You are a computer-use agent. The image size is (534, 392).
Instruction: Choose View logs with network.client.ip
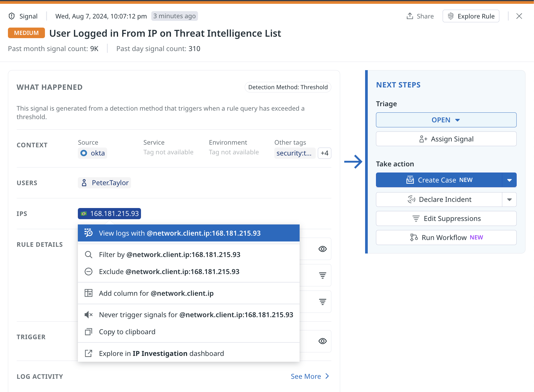pyautogui.click(x=189, y=233)
